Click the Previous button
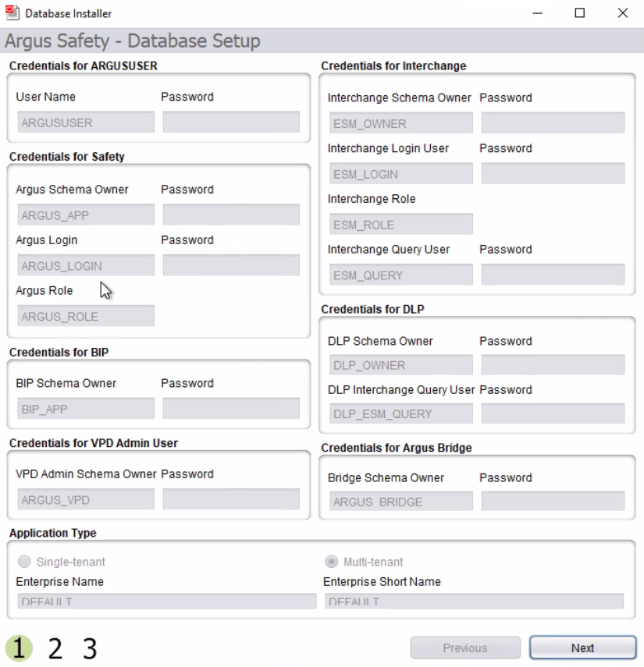 pyautogui.click(x=464, y=647)
